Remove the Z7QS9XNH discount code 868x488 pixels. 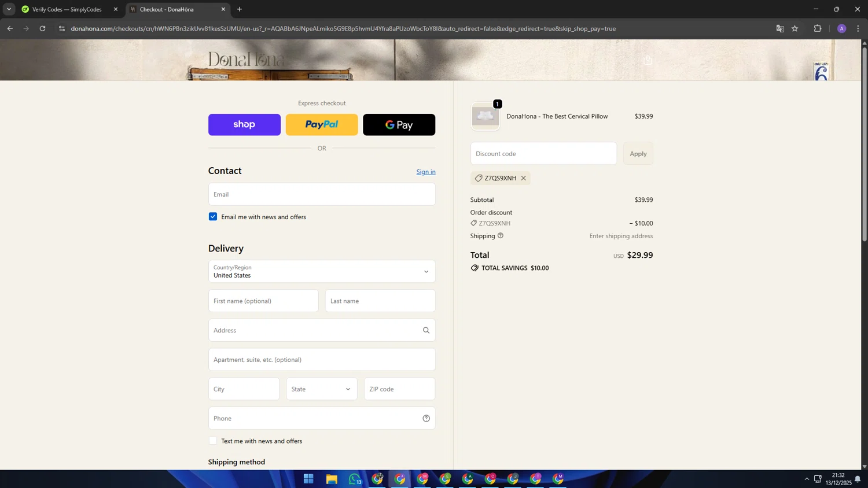pos(523,178)
